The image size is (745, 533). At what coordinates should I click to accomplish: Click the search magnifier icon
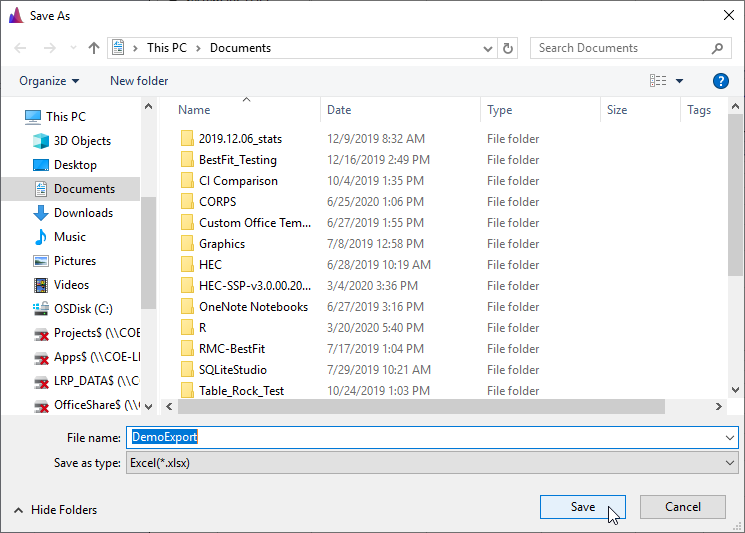(717, 48)
